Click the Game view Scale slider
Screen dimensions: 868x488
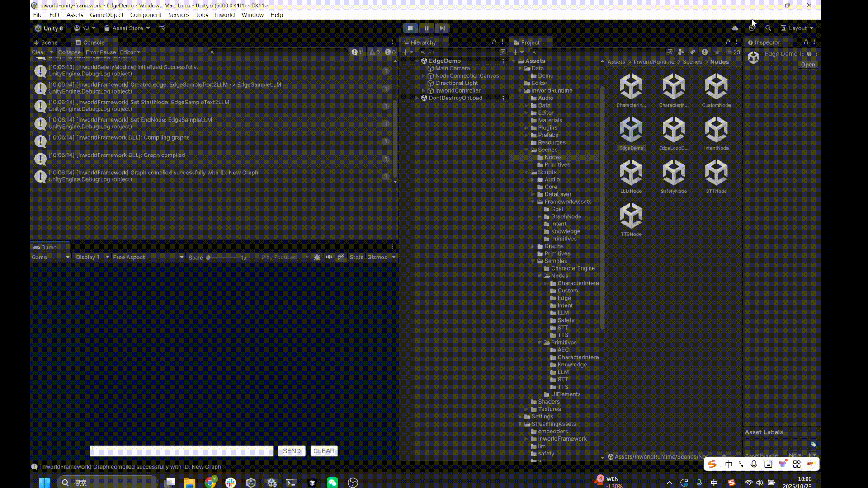click(x=222, y=258)
